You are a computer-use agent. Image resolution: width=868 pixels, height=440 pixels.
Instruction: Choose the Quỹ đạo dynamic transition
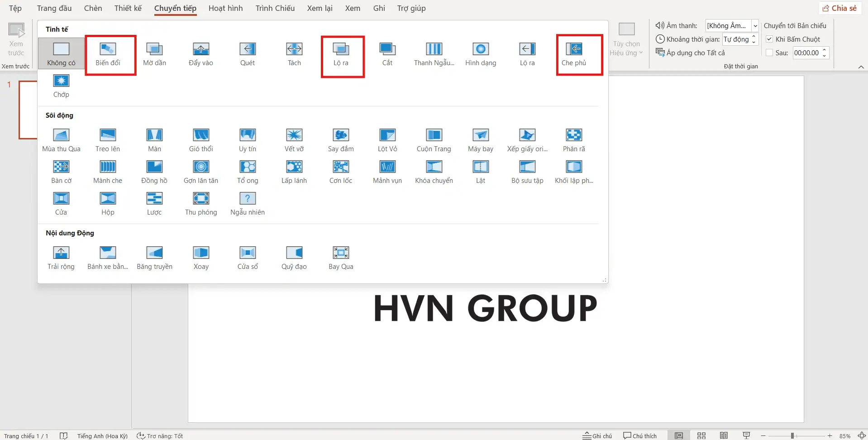[294, 258]
